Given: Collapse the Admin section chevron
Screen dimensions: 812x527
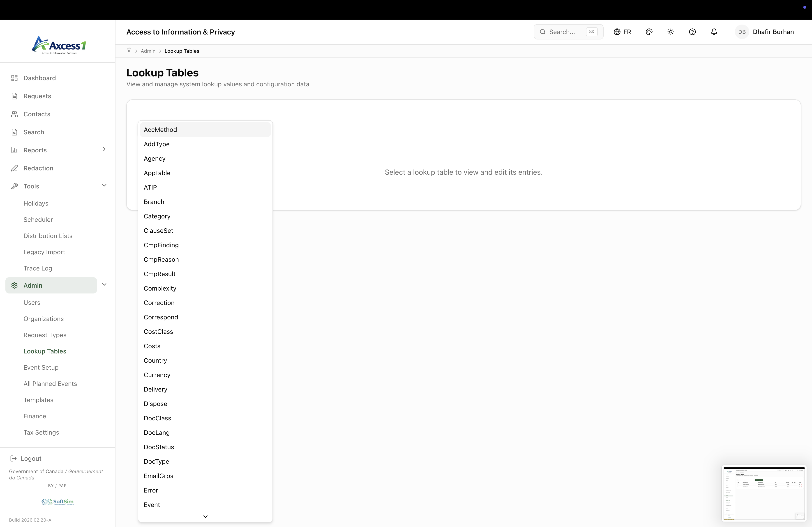Looking at the screenshot, I should point(104,285).
